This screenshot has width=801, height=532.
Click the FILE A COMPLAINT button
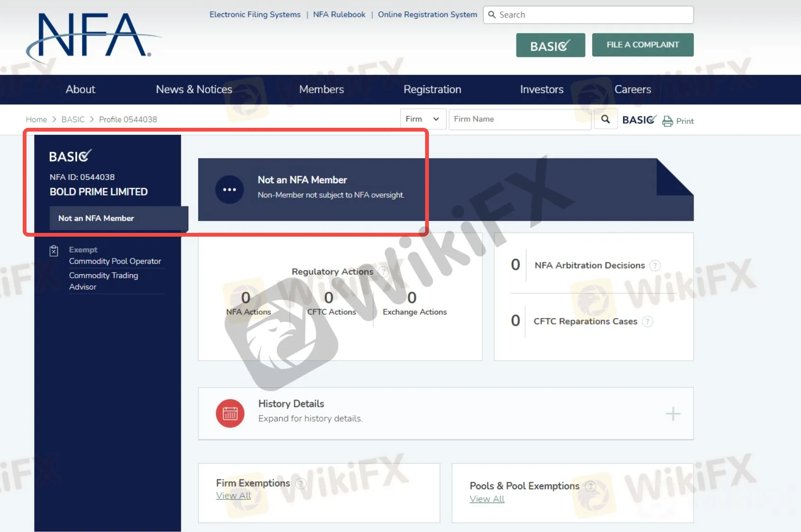click(x=643, y=44)
